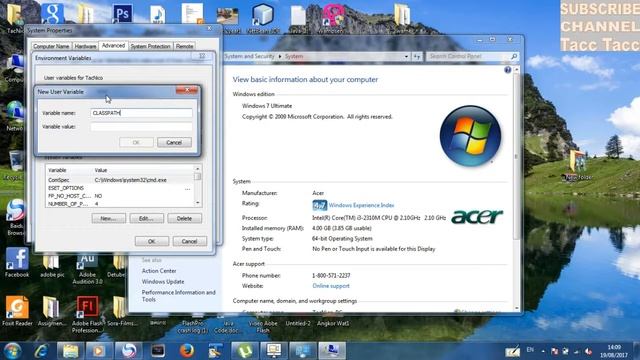Close the New User Variable dialog
640x360 pixels.
(x=187, y=90)
